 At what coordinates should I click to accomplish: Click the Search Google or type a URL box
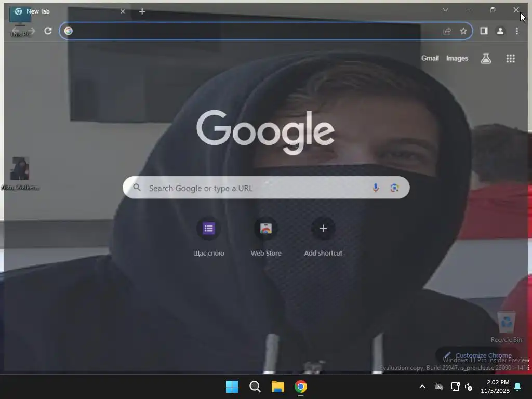point(266,187)
